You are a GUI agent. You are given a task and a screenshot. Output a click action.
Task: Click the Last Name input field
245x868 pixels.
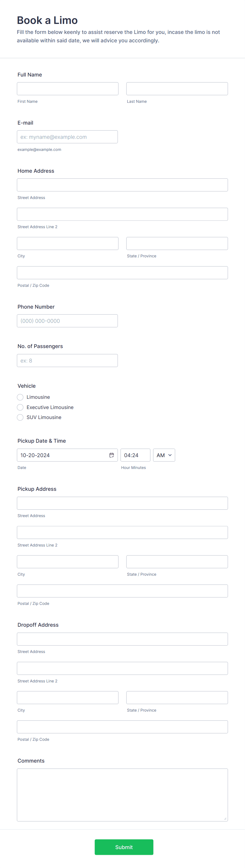177,88
